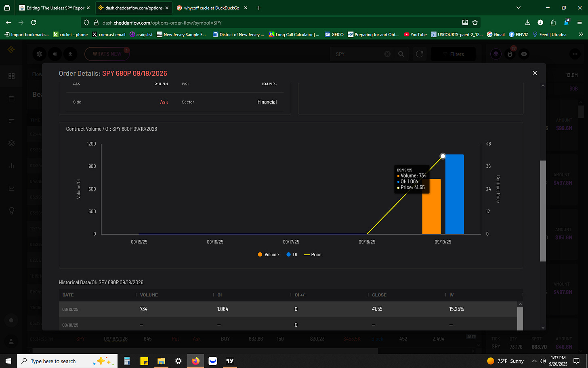The width and height of the screenshot is (588, 368).
Task: Open the bar chart sidebar icon
Action: click(x=11, y=166)
